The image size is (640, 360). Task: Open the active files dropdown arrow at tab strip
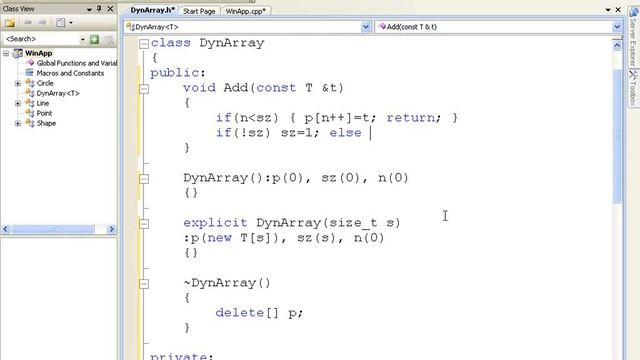608,9
